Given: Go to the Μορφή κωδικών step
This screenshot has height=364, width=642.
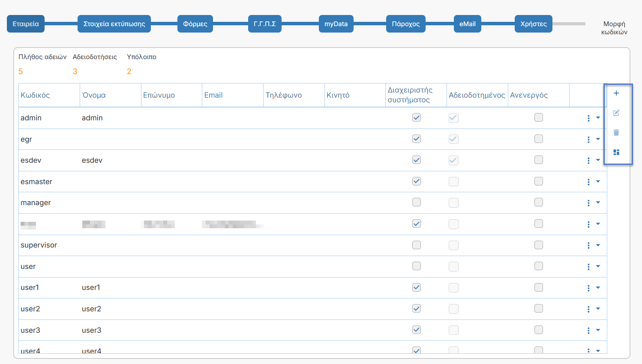Looking at the screenshot, I should 614,28.
